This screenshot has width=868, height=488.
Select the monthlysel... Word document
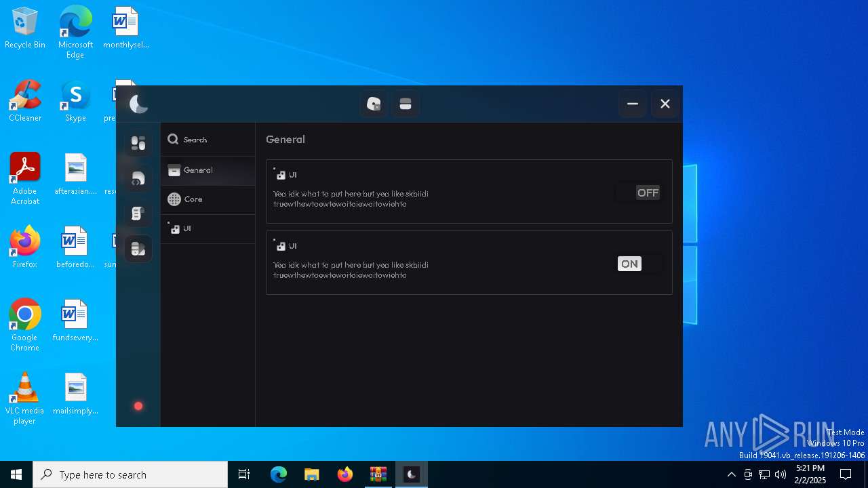pyautogui.click(x=126, y=28)
